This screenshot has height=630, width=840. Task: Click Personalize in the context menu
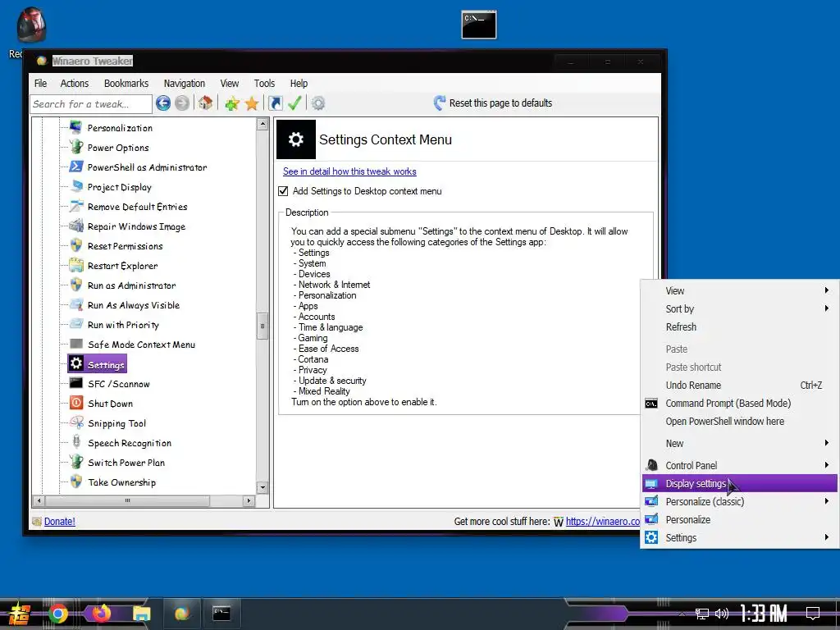pos(739,519)
